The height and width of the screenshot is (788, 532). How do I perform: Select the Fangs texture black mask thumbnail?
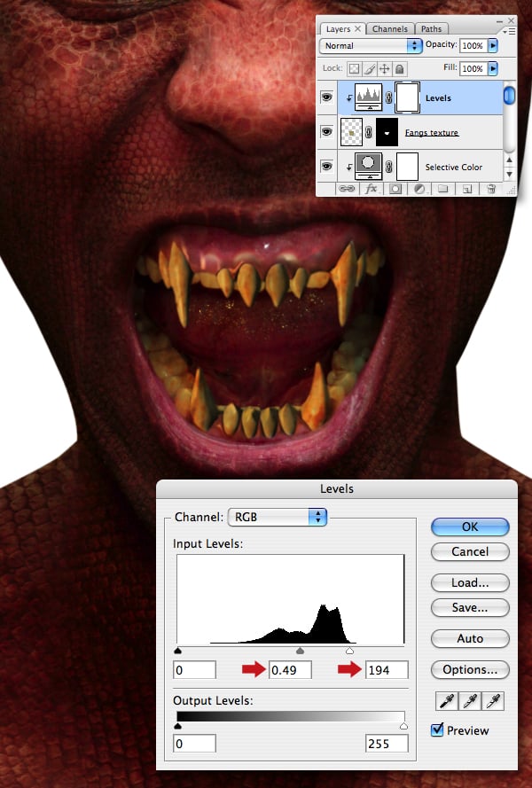pyautogui.click(x=387, y=132)
